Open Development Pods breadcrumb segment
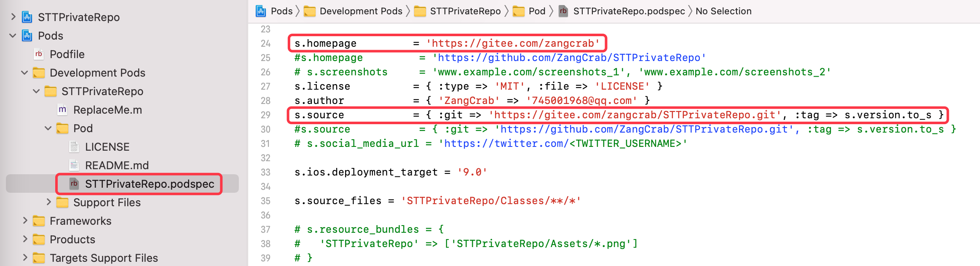Viewport: 980px width, 266px height. (361, 11)
